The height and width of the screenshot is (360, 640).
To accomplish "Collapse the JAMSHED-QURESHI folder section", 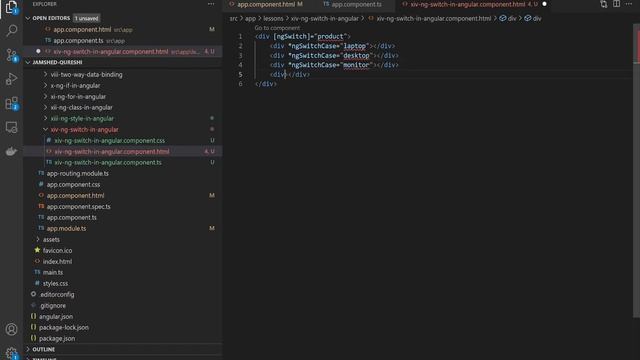I will pos(57,62).
